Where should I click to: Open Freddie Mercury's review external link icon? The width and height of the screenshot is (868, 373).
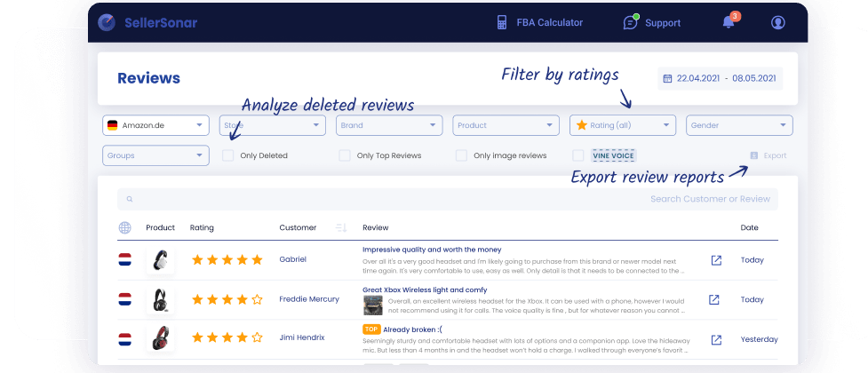(x=714, y=299)
